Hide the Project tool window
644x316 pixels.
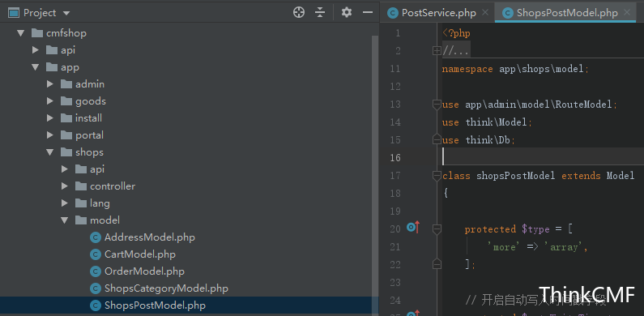click(x=368, y=13)
